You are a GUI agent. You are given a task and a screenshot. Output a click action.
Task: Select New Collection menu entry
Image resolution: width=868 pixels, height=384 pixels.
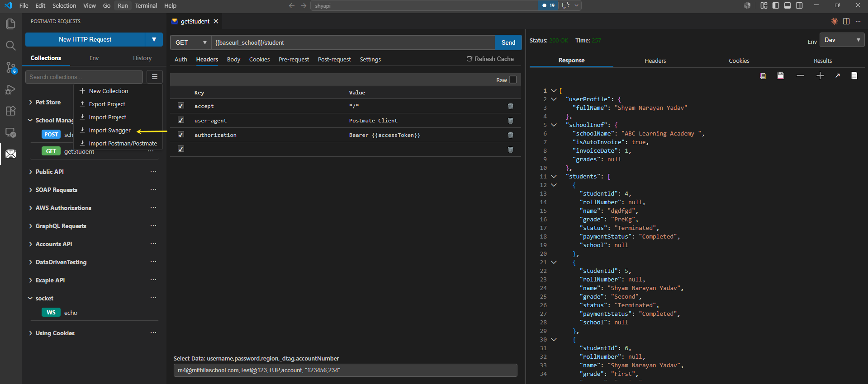coord(109,91)
